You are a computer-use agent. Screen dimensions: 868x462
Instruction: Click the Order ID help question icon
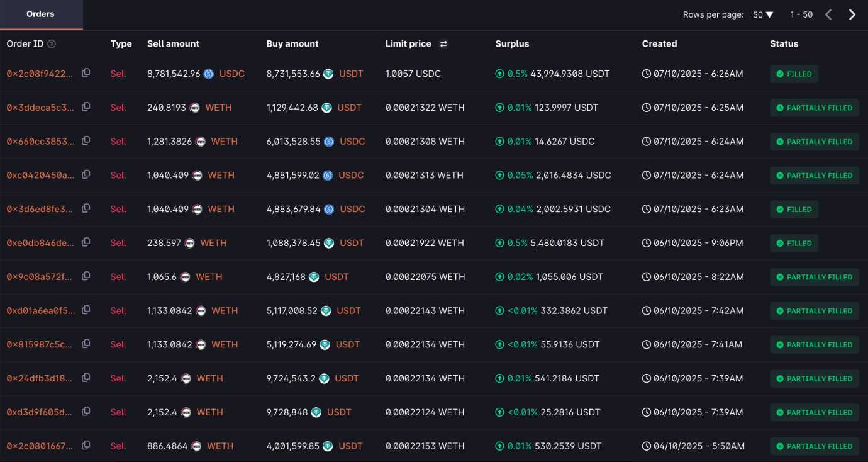52,44
